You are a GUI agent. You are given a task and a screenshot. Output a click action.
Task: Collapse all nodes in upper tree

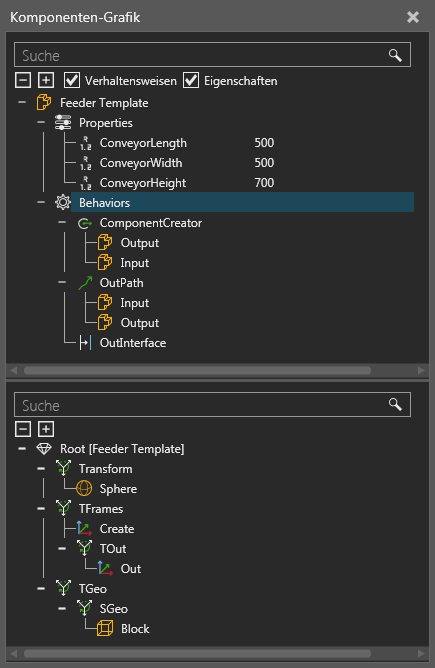tap(23, 80)
